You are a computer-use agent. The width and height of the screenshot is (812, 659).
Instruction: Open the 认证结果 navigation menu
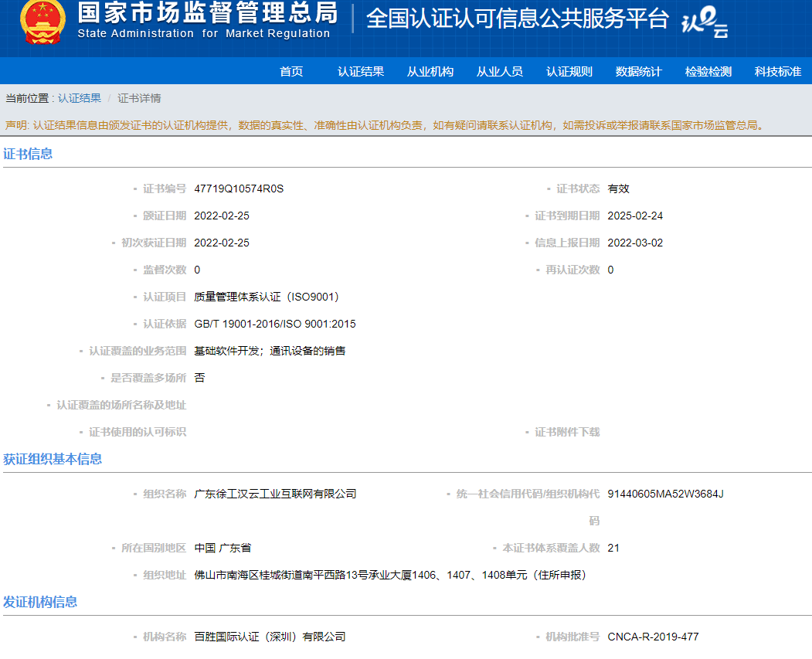(x=361, y=72)
